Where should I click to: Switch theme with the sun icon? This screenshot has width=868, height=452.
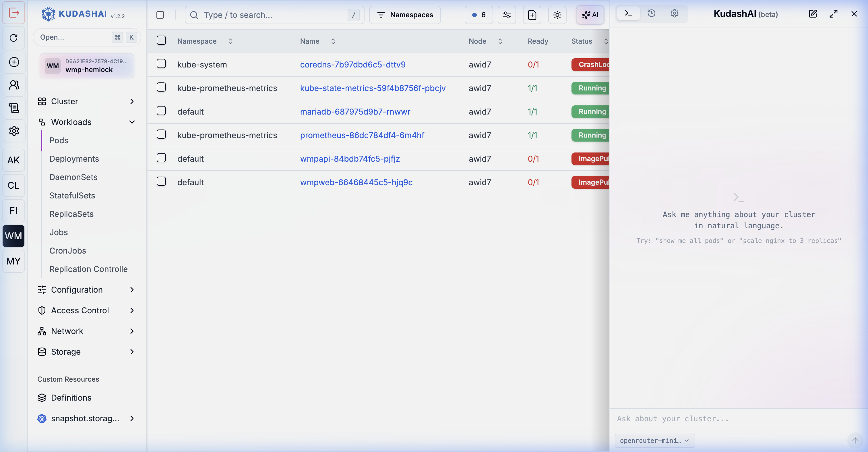point(557,15)
